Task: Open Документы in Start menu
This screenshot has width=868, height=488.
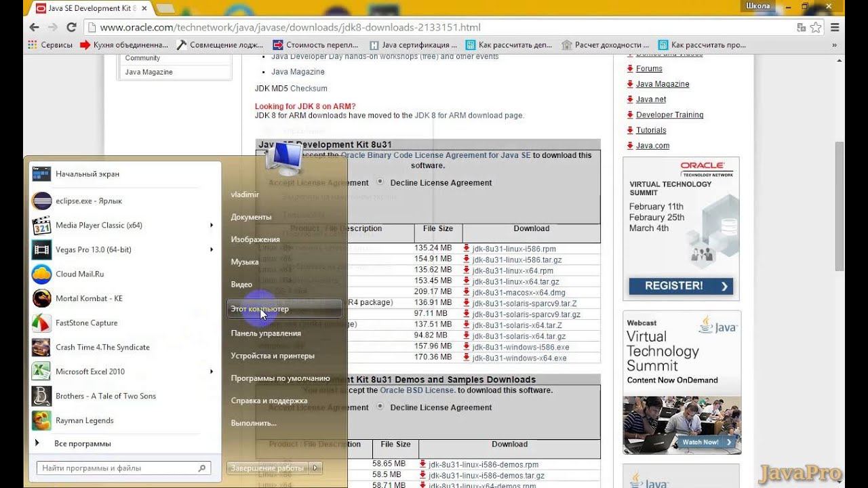Action: pos(251,217)
